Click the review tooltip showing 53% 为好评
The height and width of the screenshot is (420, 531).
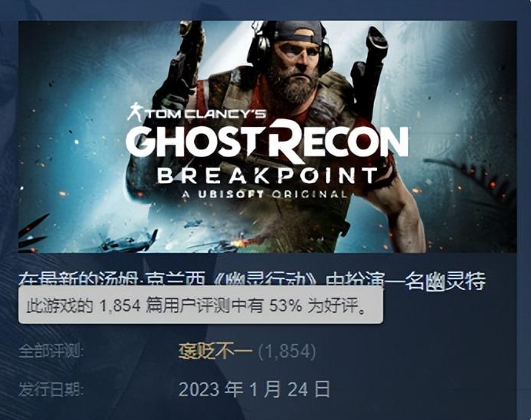pos(201,305)
